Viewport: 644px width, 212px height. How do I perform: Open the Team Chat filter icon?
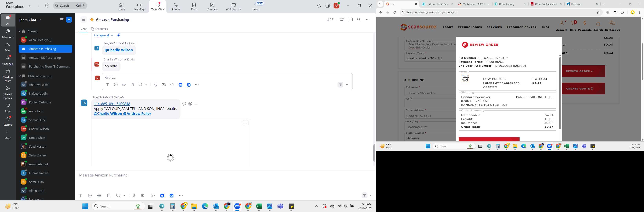pos(62,20)
